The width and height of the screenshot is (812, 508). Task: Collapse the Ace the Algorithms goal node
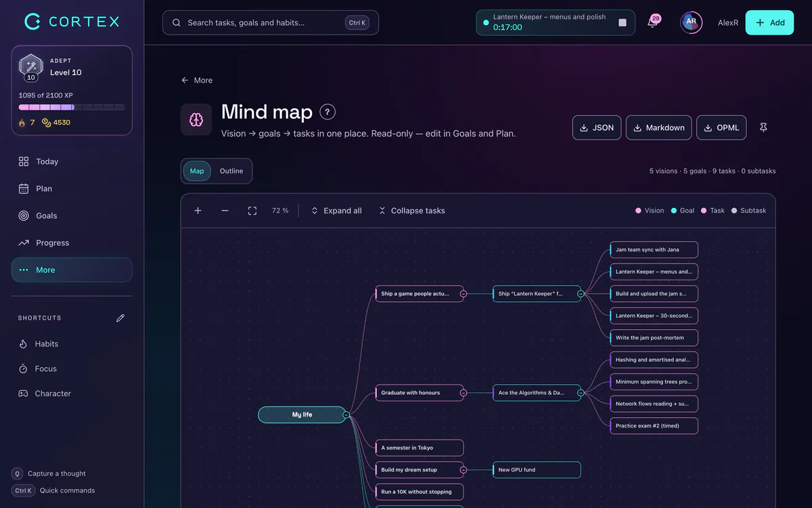(581, 393)
